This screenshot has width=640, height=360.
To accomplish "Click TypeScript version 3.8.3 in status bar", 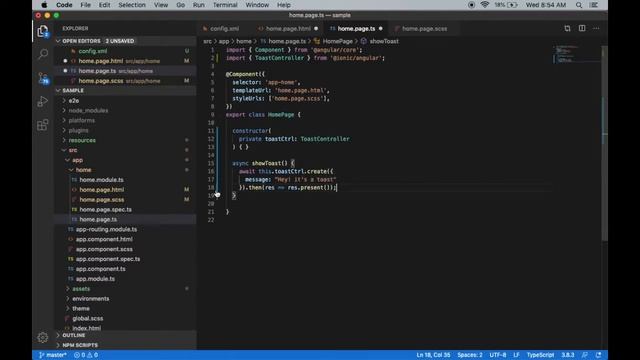I will (x=568, y=355).
